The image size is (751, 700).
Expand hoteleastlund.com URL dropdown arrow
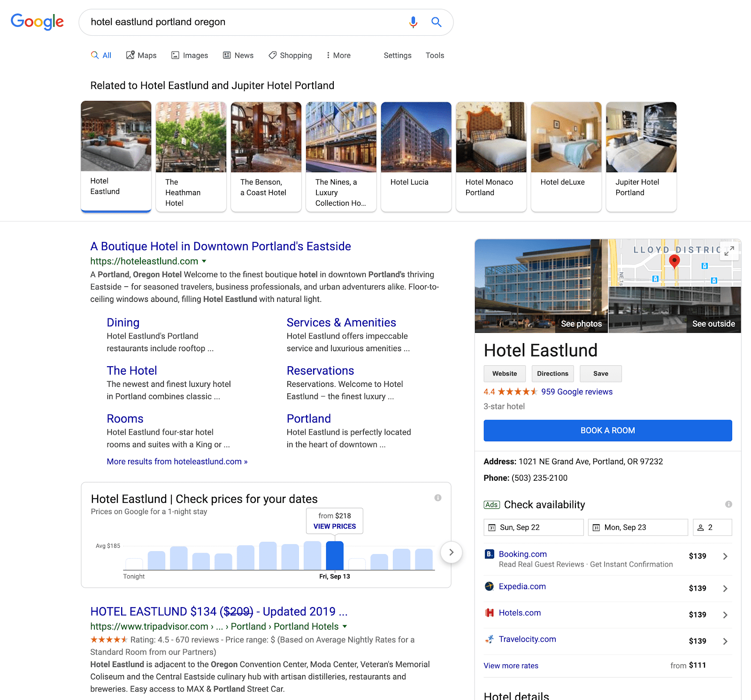click(204, 261)
